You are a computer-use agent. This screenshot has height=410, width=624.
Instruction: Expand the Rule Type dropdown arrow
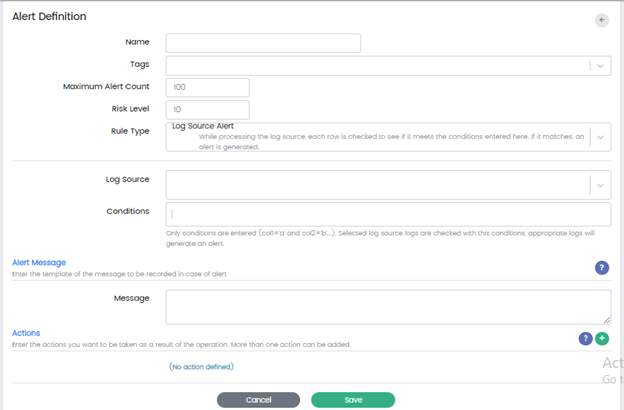point(600,137)
